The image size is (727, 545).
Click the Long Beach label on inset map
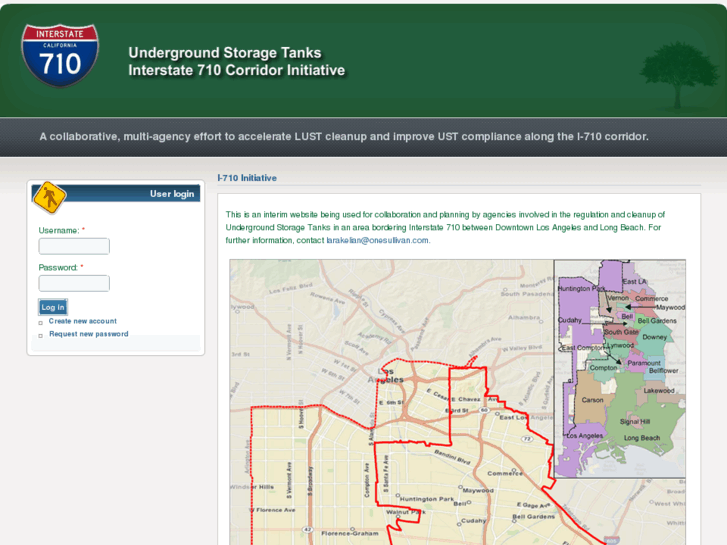click(x=642, y=438)
